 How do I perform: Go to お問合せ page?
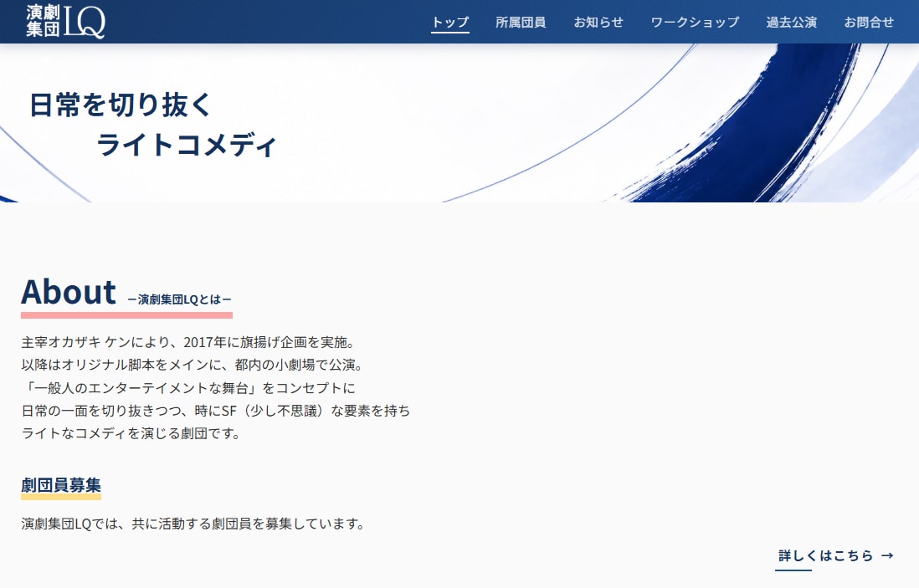(x=869, y=23)
